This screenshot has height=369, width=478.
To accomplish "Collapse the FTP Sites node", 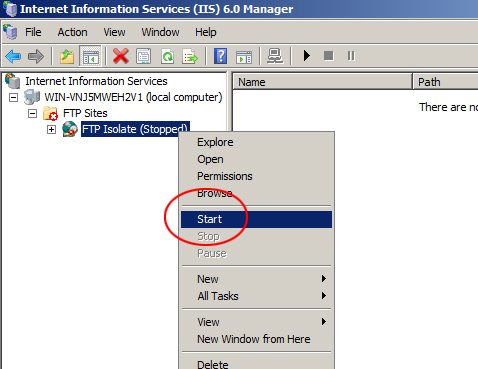I will pos(32,114).
